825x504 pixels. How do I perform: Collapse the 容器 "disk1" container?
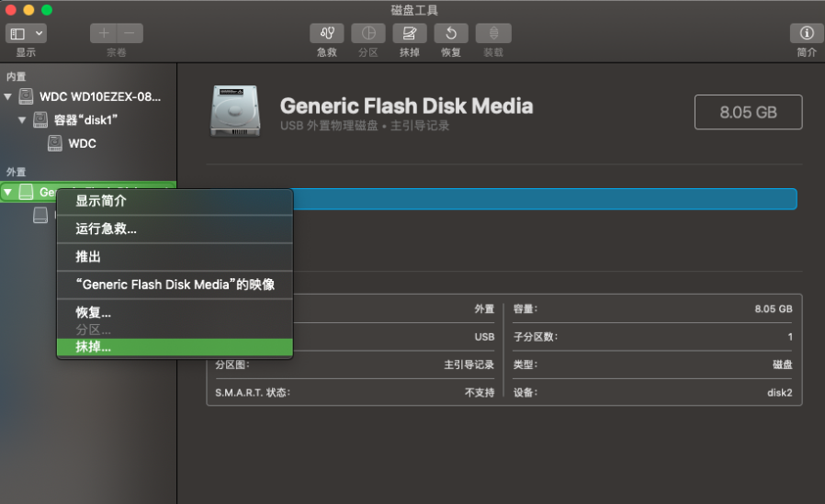pos(22,120)
